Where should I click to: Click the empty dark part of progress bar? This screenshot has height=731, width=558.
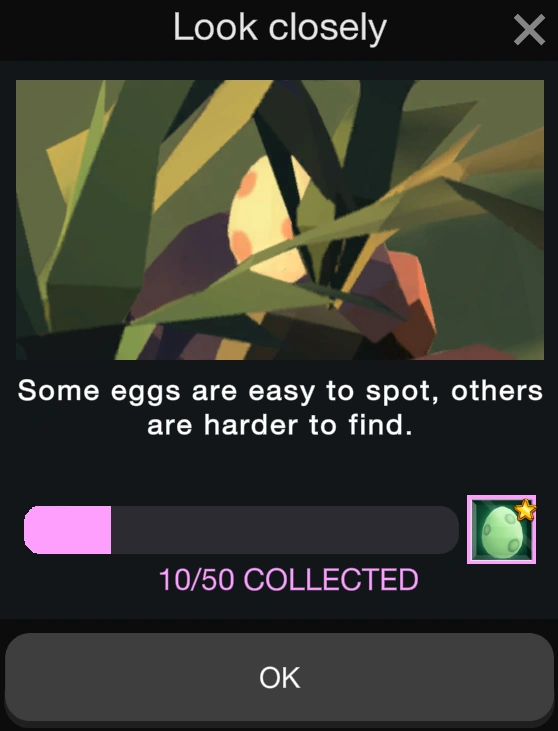click(x=285, y=530)
